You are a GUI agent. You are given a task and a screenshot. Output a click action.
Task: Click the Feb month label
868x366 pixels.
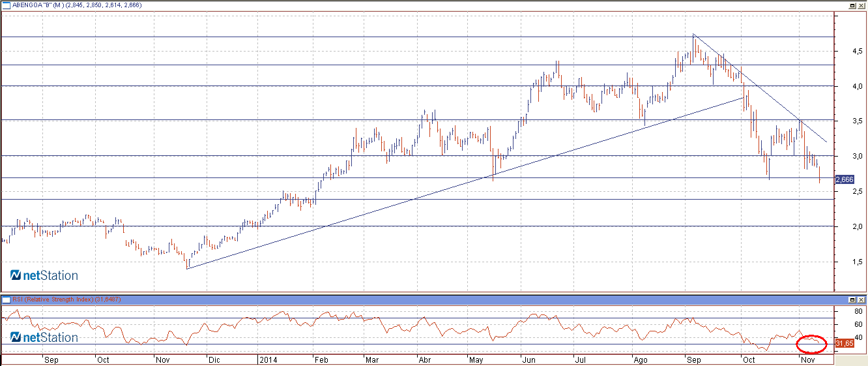click(320, 359)
